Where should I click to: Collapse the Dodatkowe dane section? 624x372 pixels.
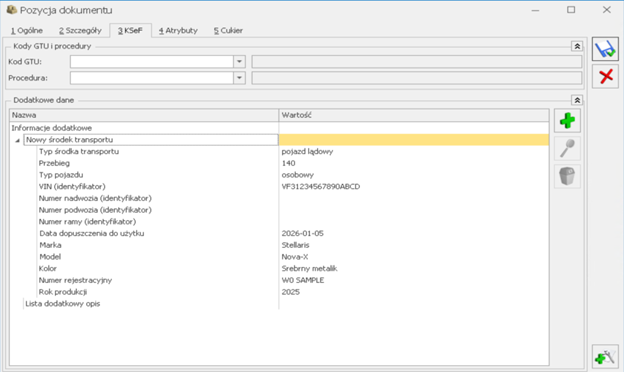click(x=577, y=100)
